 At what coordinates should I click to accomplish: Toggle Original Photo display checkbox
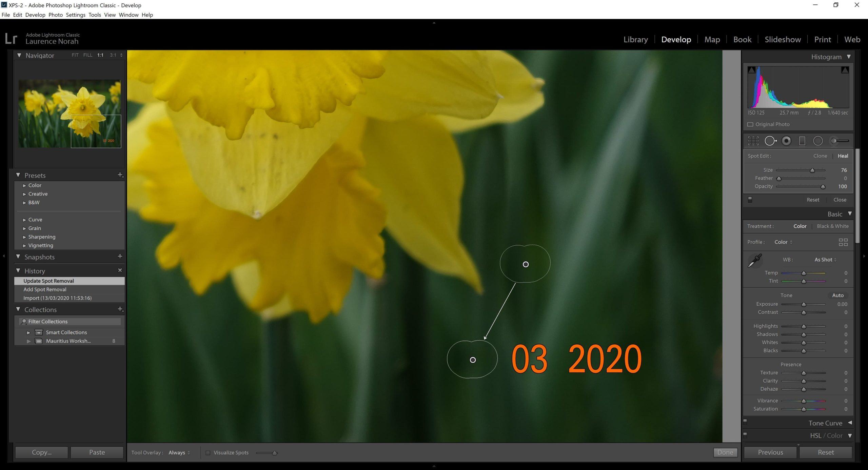[x=749, y=124]
